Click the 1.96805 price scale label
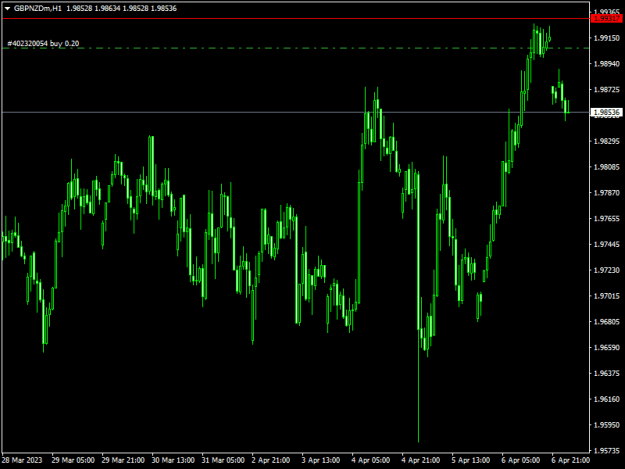Screen dimensions: 625x469 607,322
